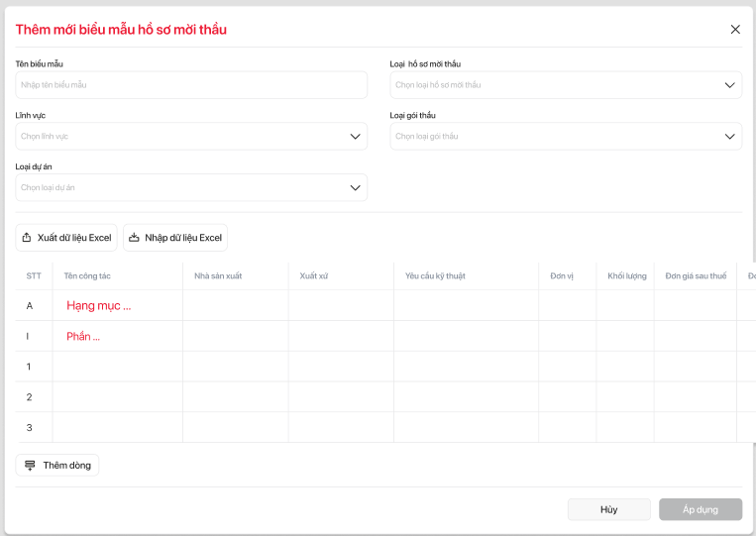Image resolution: width=756 pixels, height=536 pixels.
Task: Expand the Loại dự án dropdown
Action: [x=356, y=187]
